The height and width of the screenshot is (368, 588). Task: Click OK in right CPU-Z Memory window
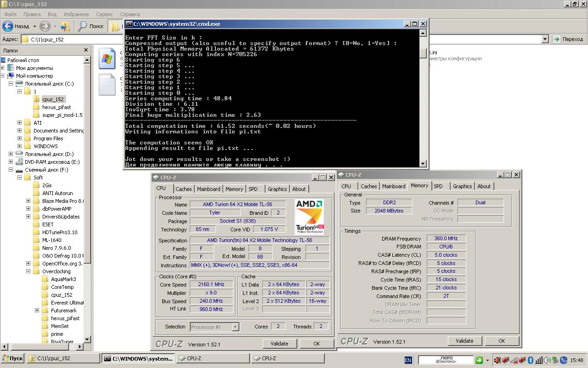pos(502,341)
